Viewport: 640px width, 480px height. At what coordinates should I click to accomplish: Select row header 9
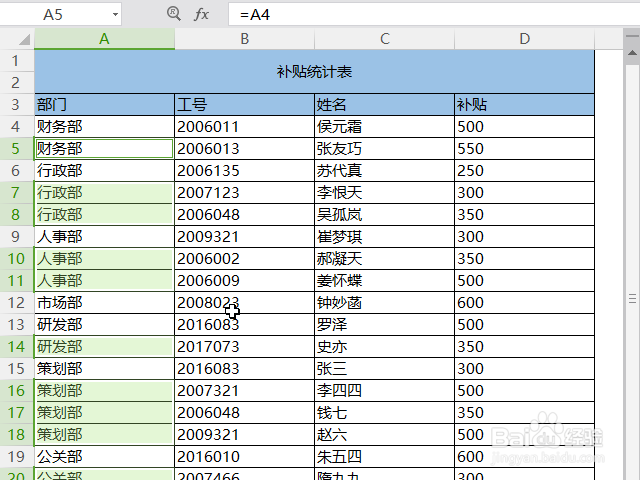click(16, 237)
